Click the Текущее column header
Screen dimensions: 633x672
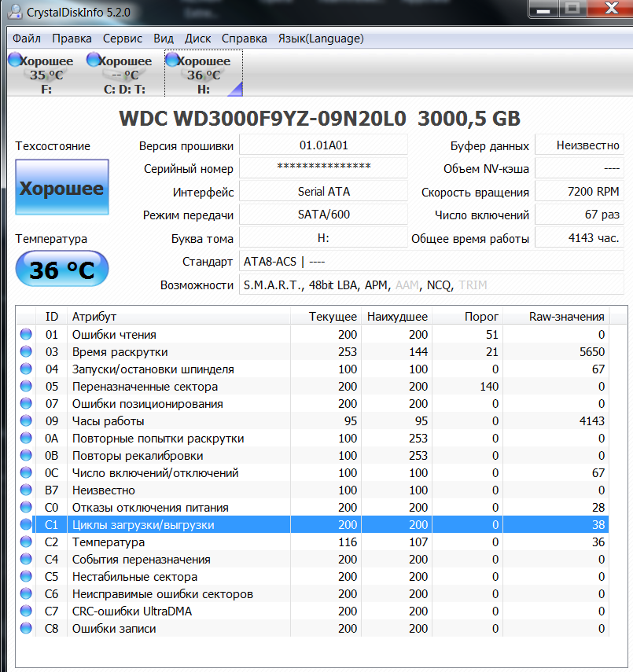(326, 317)
